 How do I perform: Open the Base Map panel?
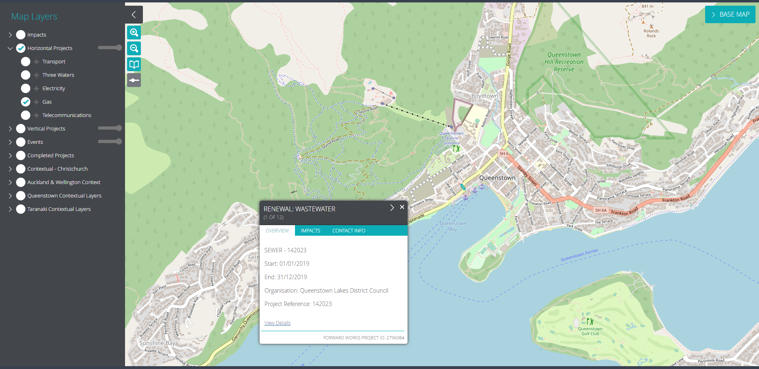coord(730,15)
